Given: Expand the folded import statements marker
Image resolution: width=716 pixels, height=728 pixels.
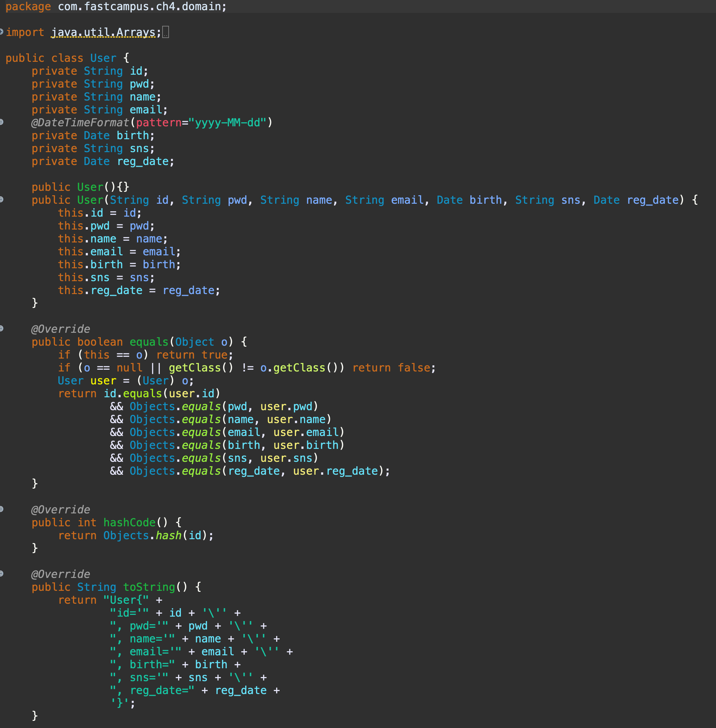Looking at the screenshot, I should pos(1,32).
